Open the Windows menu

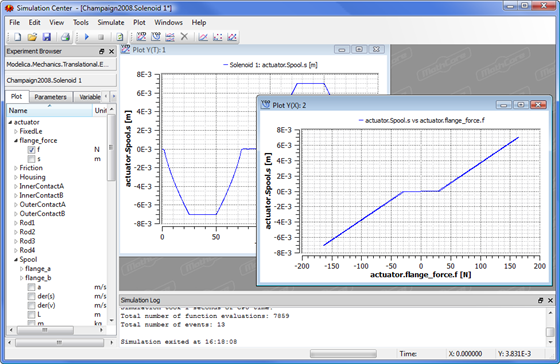(168, 23)
